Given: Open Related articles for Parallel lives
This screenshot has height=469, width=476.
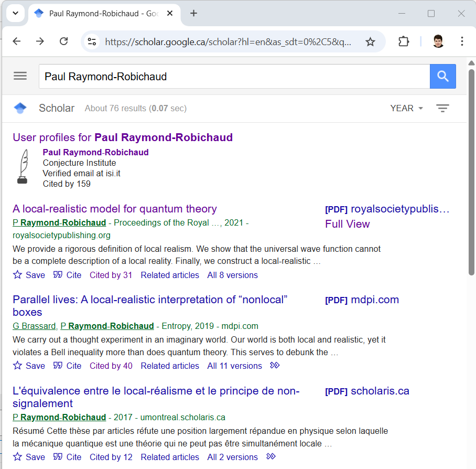Looking at the screenshot, I should 170,366.
